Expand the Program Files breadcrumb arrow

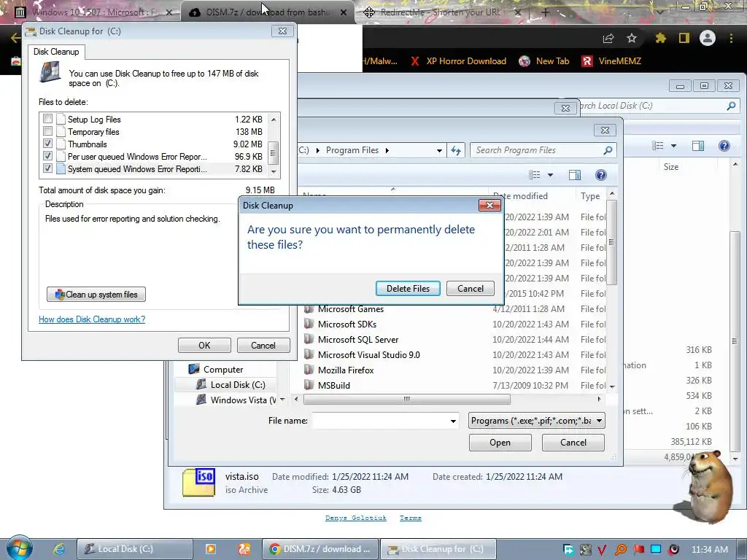point(387,150)
